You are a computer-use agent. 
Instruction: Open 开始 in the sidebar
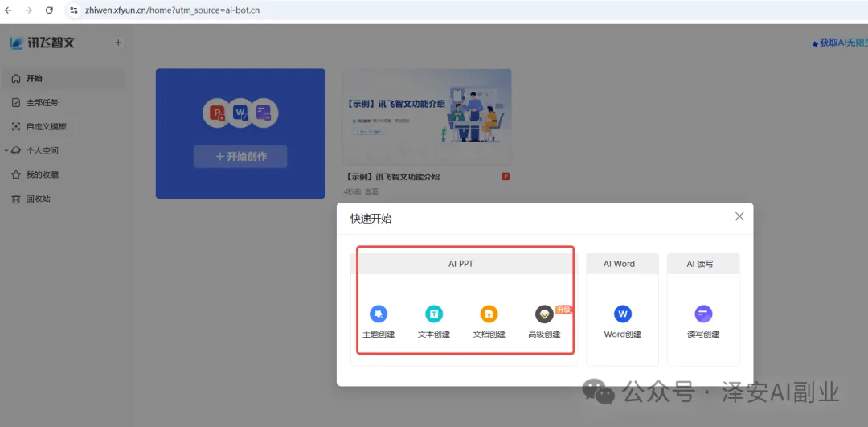(x=63, y=79)
